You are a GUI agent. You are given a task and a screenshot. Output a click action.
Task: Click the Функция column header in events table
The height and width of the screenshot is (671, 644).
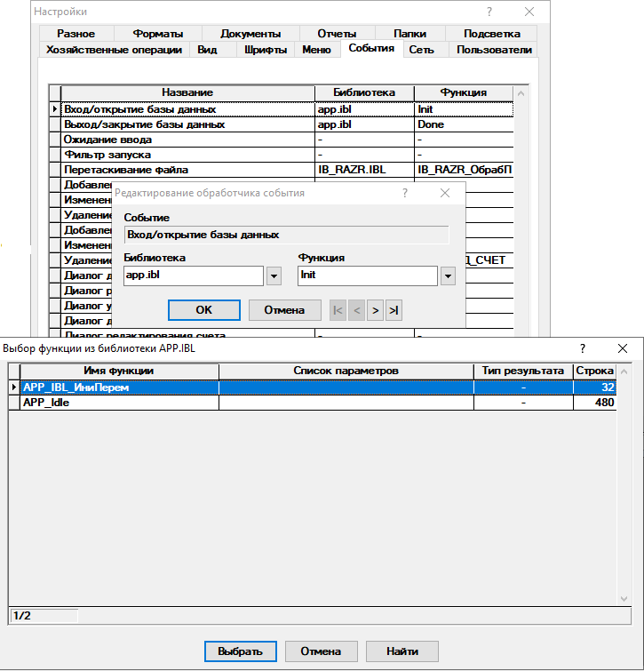coord(464,92)
